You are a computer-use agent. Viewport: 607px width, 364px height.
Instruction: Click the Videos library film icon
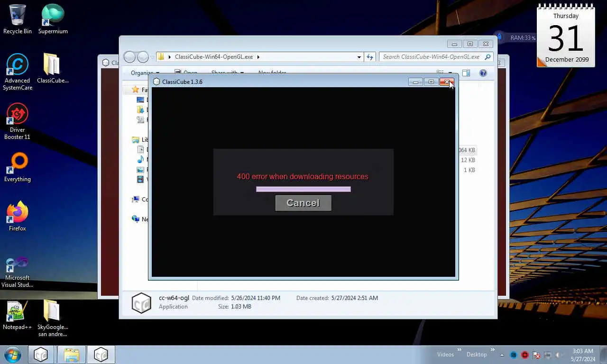[x=140, y=180]
